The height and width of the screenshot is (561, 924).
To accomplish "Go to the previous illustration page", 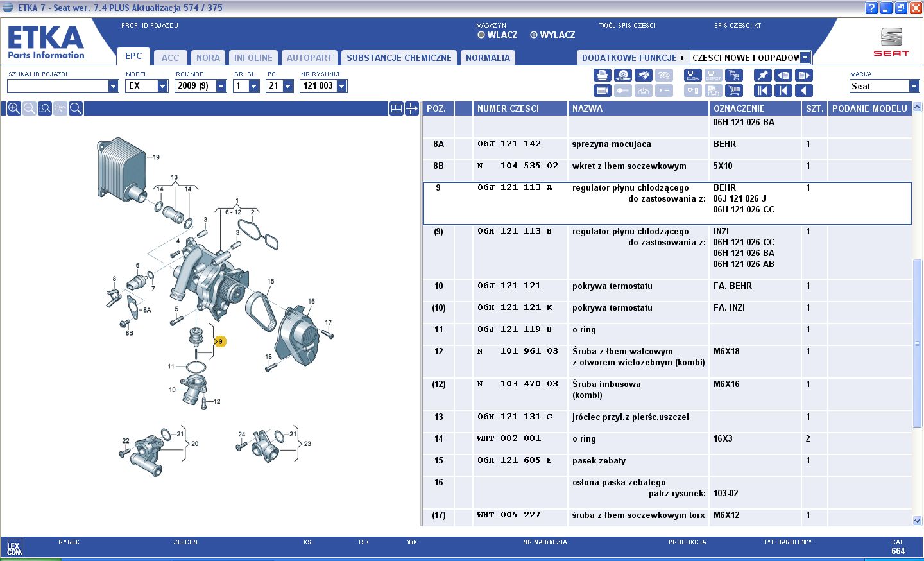I will point(783,75).
